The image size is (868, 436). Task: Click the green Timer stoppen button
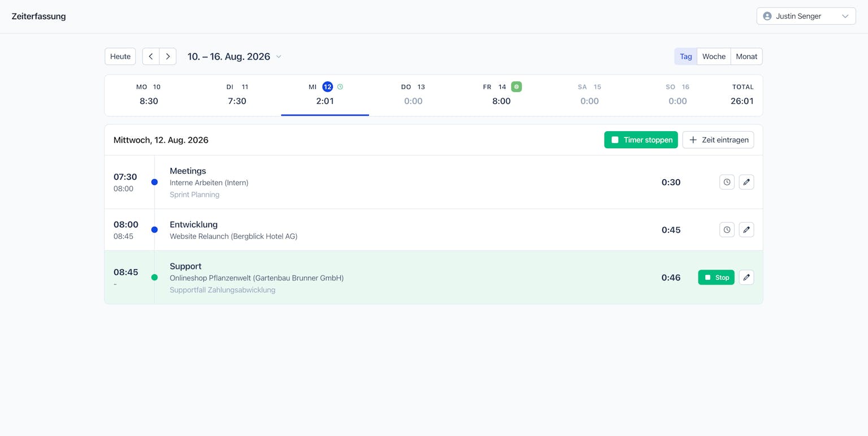point(641,140)
